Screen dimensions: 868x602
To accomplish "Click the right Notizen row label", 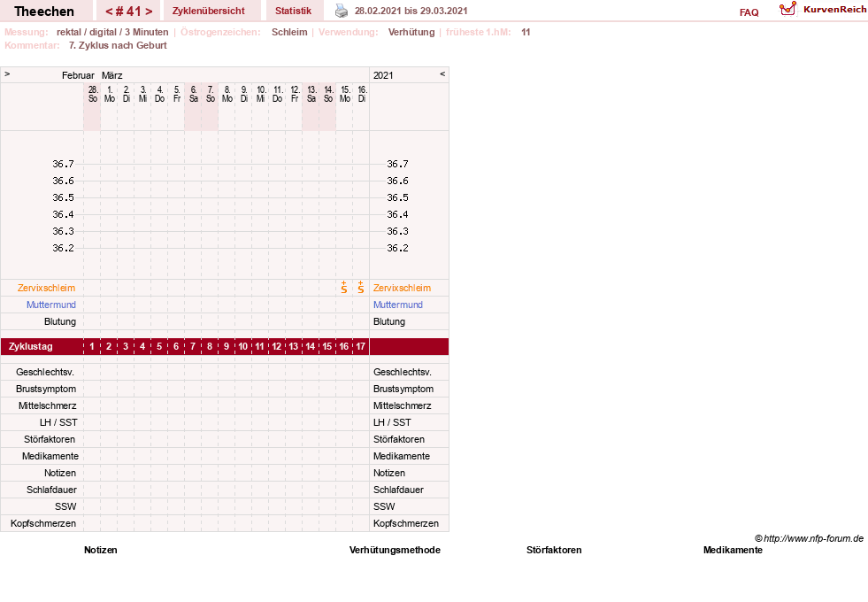I will point(388,473).
